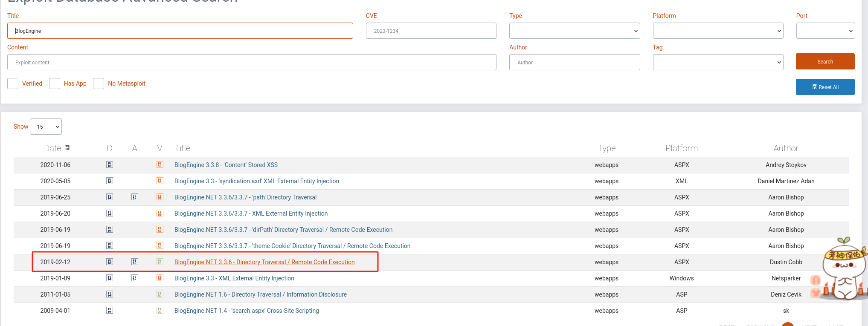
Task: Click author name Dustin Cobb
Action: (786, 262)
